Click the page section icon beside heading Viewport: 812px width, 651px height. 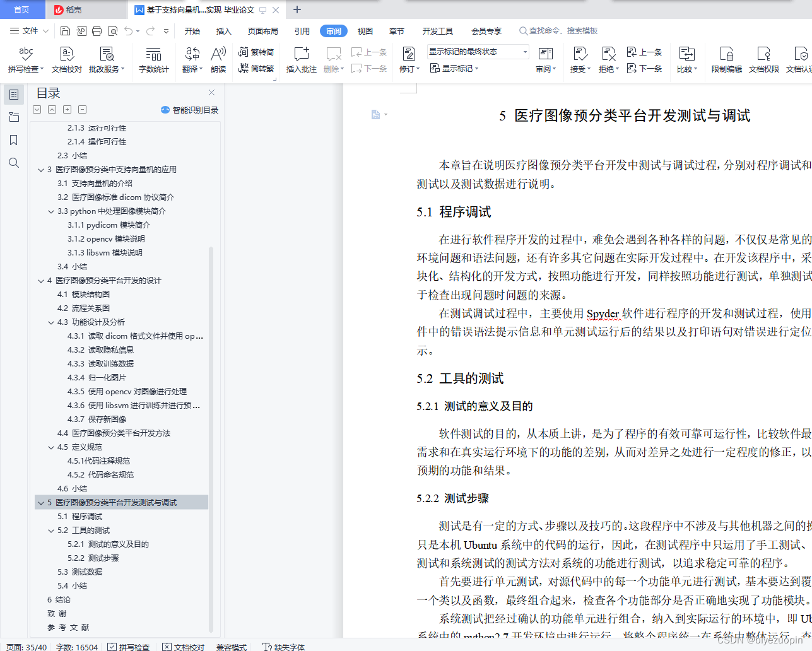click(x=376, y=114)
